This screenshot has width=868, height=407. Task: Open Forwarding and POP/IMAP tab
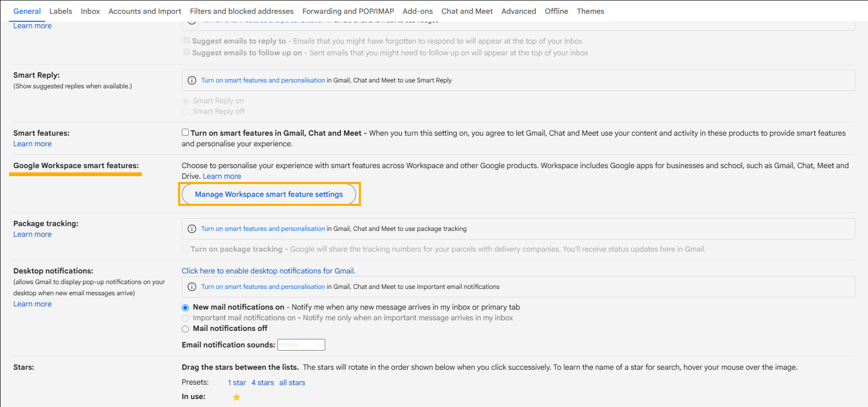[348, 11]
